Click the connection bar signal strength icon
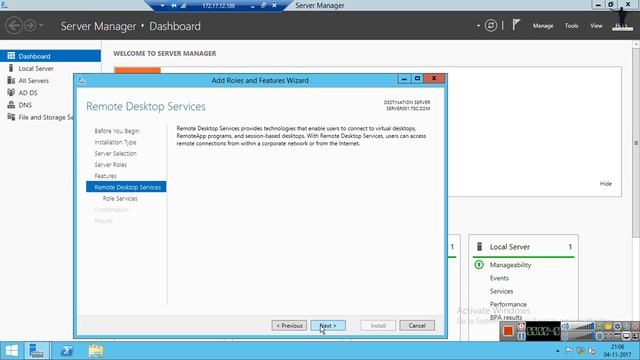This screenshot has width=640, height=360. click(x=184, y=5)
